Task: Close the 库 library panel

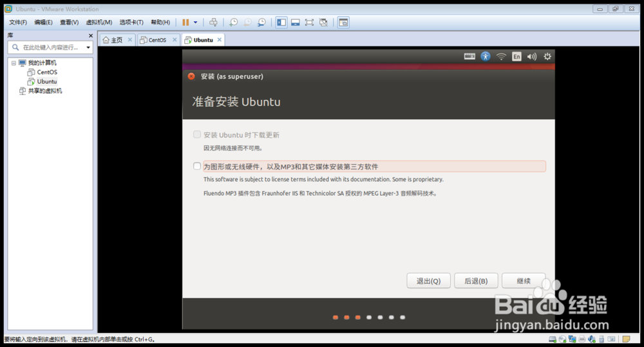Action: 91,35
